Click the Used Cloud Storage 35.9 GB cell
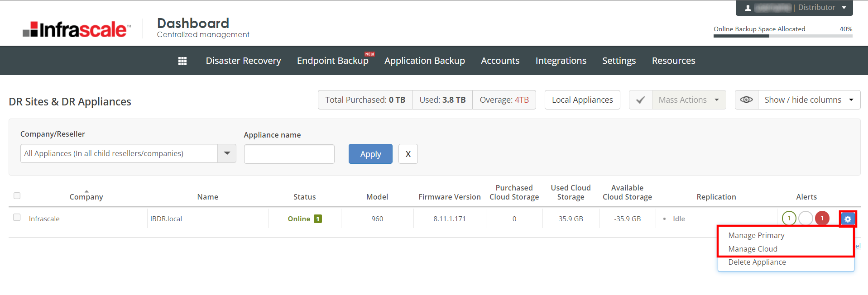Screen dimensions: 868x295 tap(571, 219)
